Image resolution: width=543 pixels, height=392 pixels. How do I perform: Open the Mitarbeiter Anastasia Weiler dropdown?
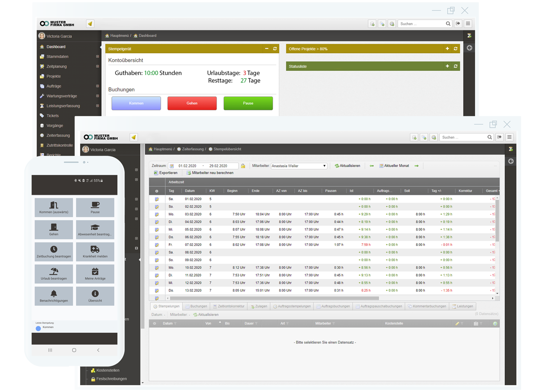coord(299,166)
